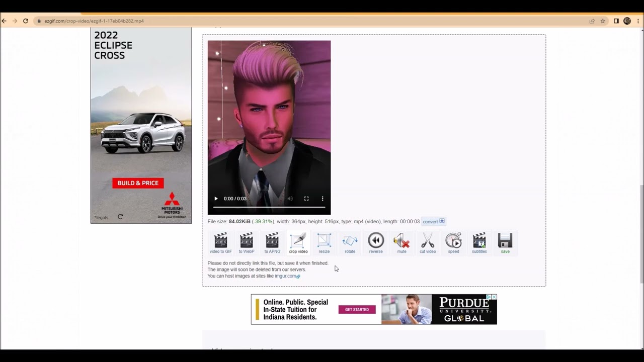Open the subtitles tool
The image size is (644, 362).
(x=479, y=243)
